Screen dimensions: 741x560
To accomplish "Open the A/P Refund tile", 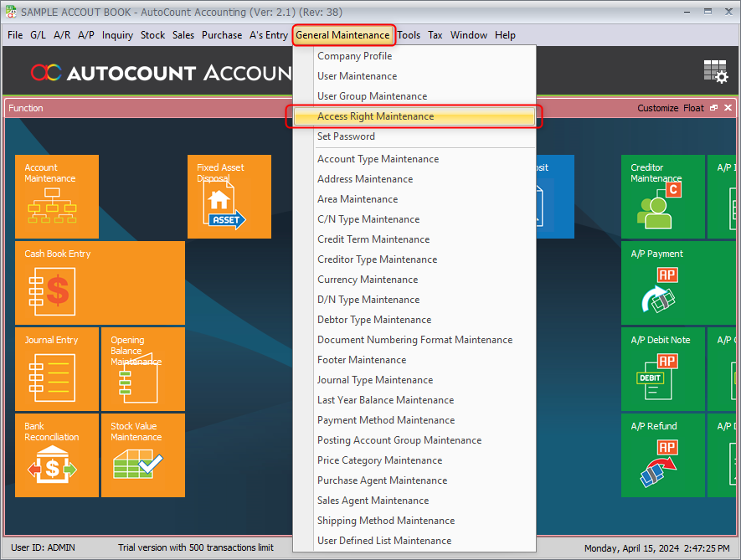I will 662,455.
